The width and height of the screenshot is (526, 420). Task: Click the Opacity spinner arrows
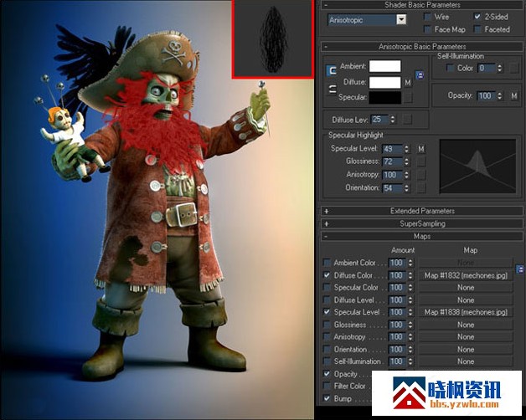499,96
